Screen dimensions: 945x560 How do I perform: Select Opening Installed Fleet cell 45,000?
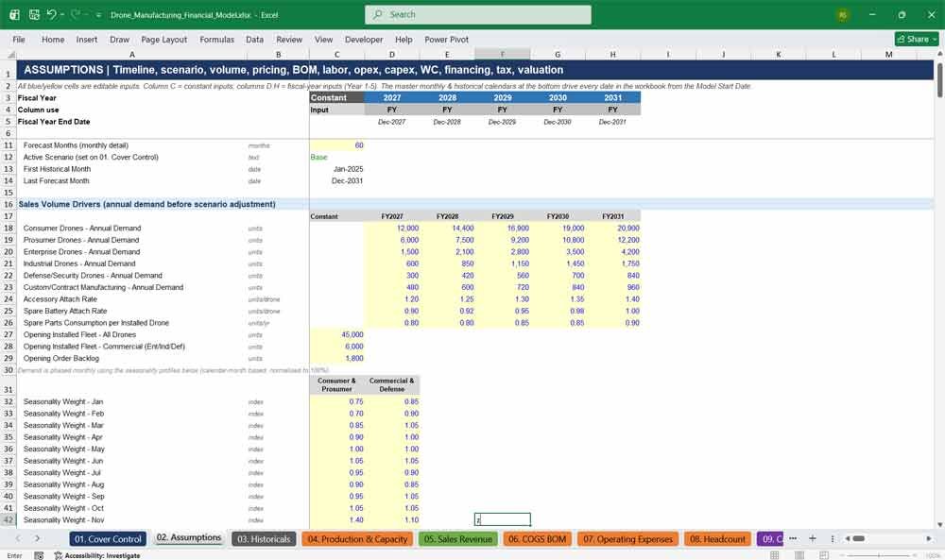(x=337, y=335)
